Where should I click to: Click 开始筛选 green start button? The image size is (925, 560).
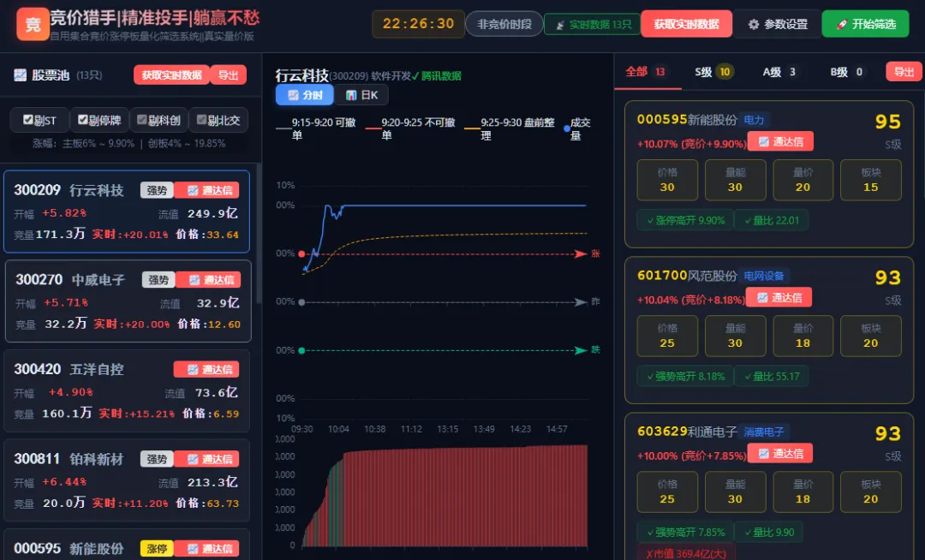(x=865, y=24)
